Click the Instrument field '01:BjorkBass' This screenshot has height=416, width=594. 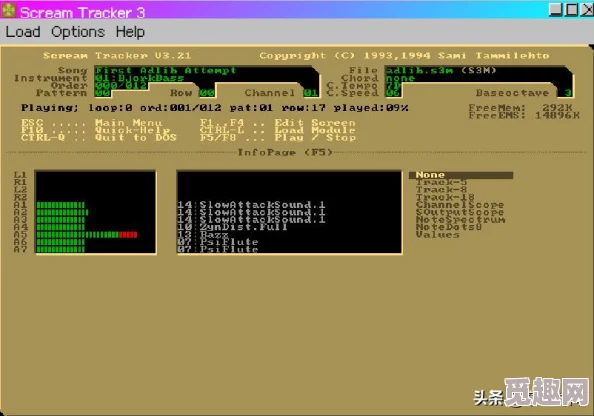pos(139,78)
